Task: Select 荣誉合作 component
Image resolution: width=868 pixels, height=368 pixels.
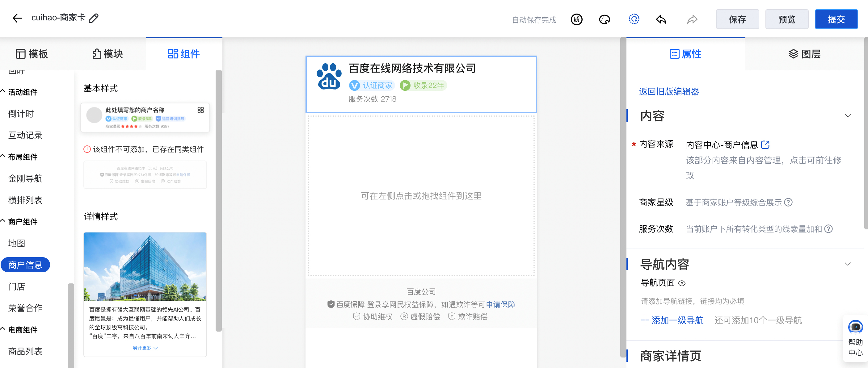Action: click(x=25, y=308)
